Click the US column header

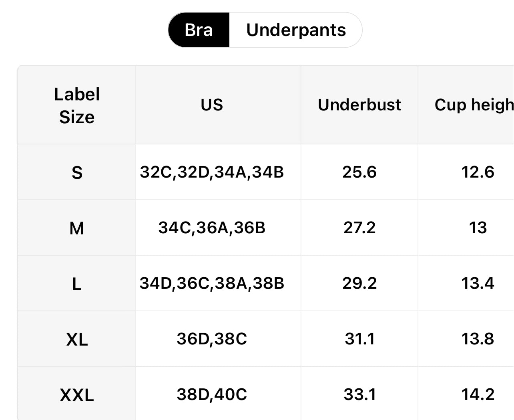(x=212, y=105)
